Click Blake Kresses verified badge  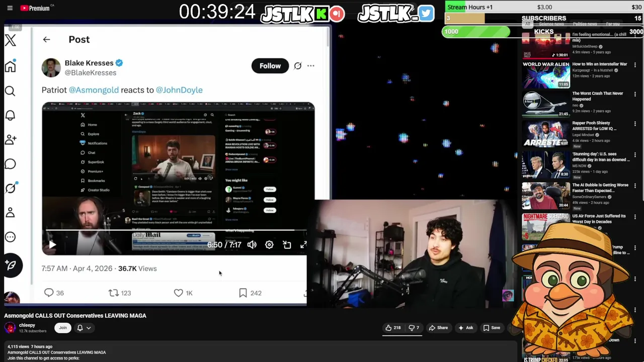click(x=119, y=63)
